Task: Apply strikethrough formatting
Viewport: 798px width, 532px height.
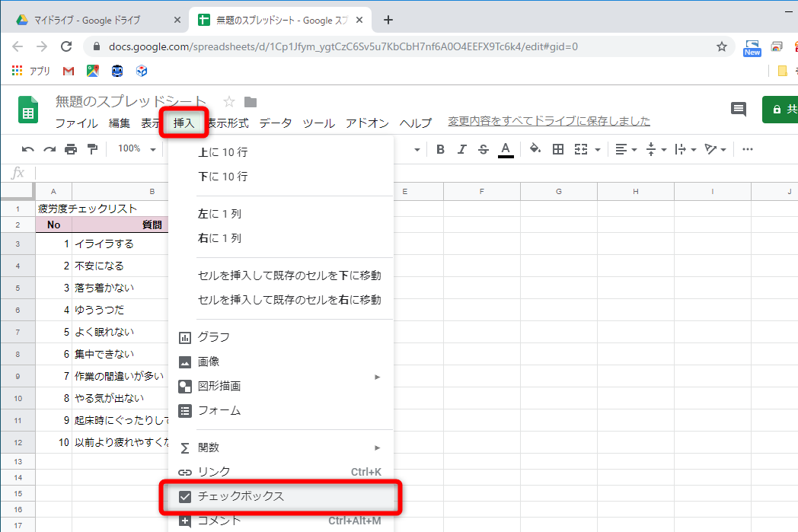Action: (482, 149)
